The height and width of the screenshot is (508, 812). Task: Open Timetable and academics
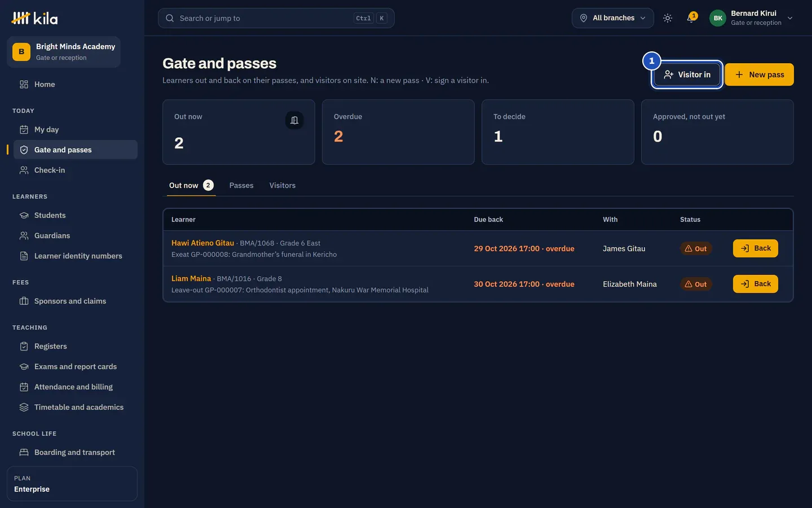pos(76,407)
